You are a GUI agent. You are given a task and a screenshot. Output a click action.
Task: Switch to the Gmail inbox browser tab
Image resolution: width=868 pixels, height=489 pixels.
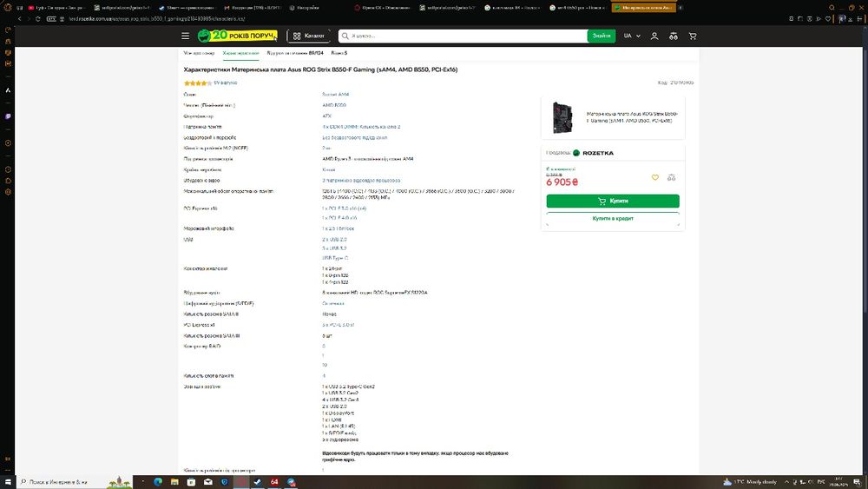point(253,8)
